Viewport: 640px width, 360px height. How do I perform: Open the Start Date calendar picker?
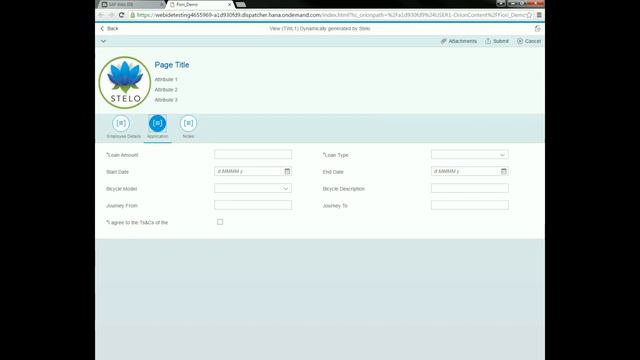pos(287,171)
